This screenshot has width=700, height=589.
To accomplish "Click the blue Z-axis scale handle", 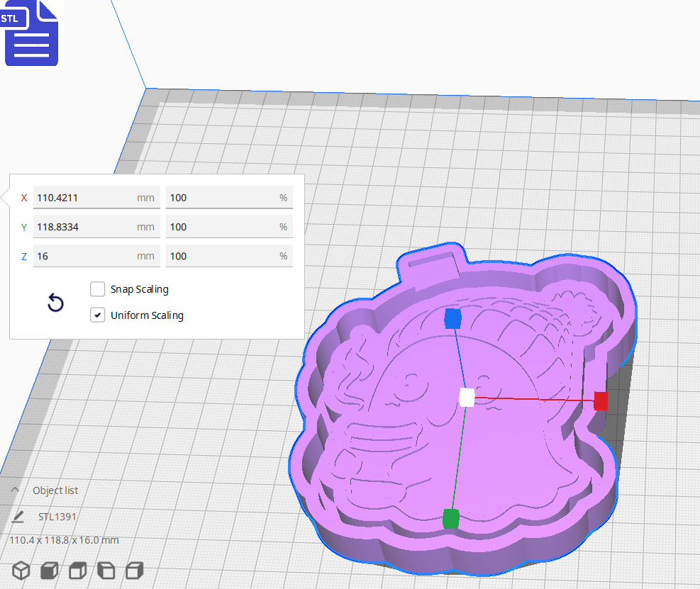I will tap(452, 320).
